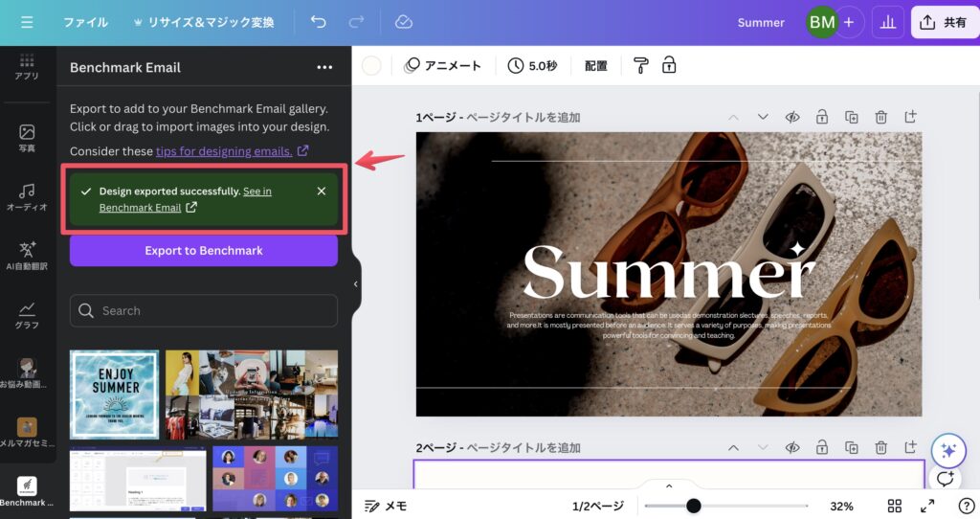Toggle page 1 visibility eye icon
980x519 pixels.
click(792, 117)
